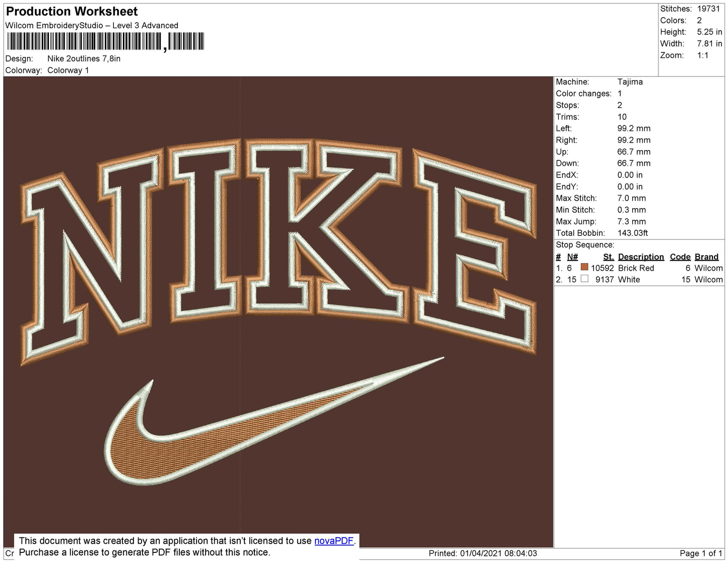
Task: Click the embroidered Nike swoosh preview
Action: 275,421
